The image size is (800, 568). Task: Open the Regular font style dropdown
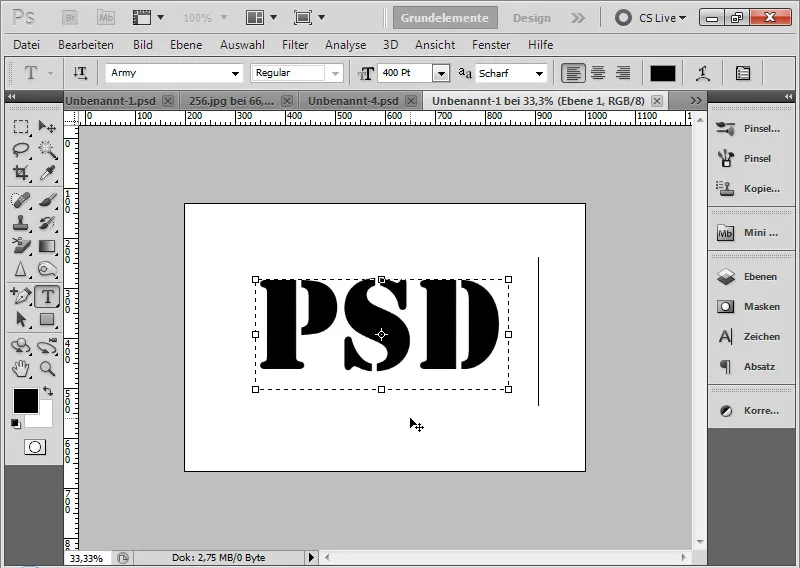tap(335, 73)
